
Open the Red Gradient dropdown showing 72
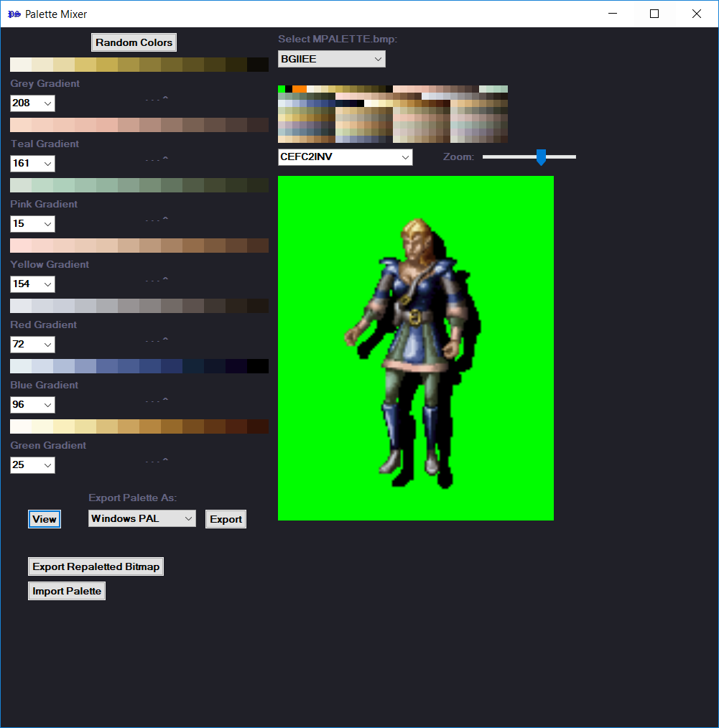click(32, 345)
